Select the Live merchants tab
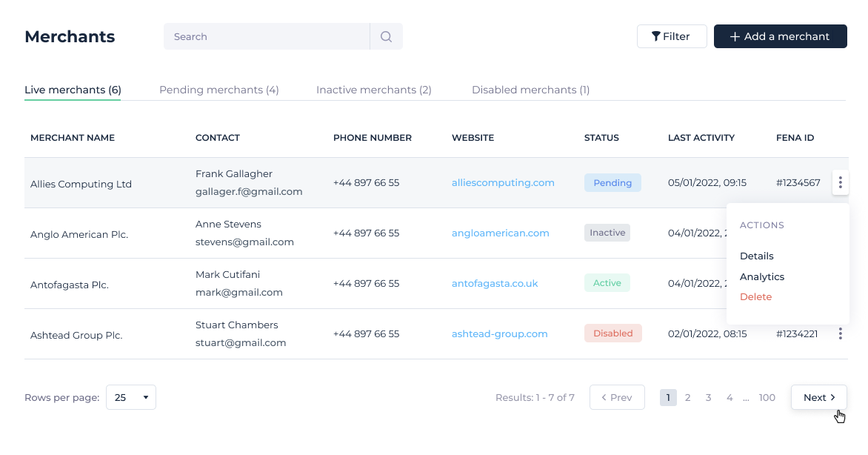 tap(73, 90)
